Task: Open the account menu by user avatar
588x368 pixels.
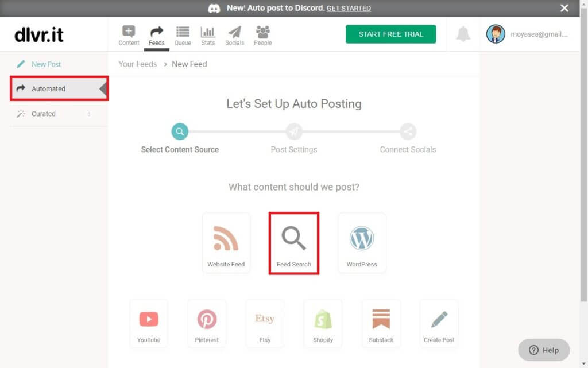Action: [x=496, y=34]
